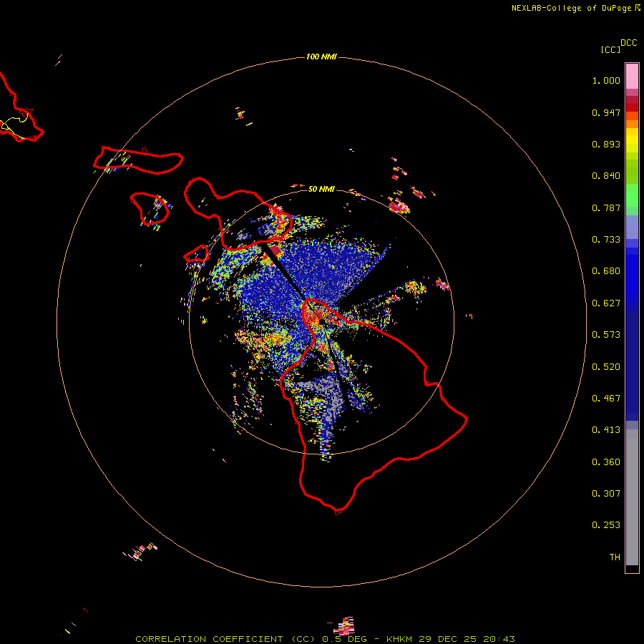644x644 pixels.
Task: Click the 0.467 color scale value
Action: [606, 399]
